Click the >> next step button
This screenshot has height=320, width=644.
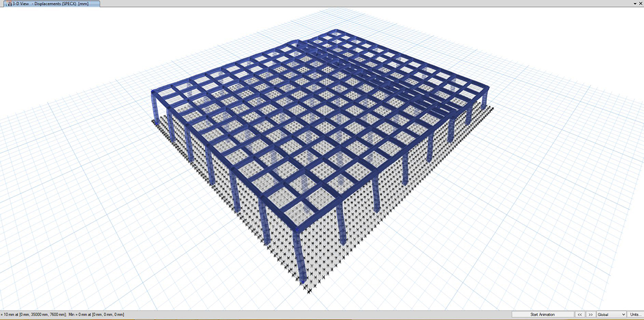pos(590,315)
